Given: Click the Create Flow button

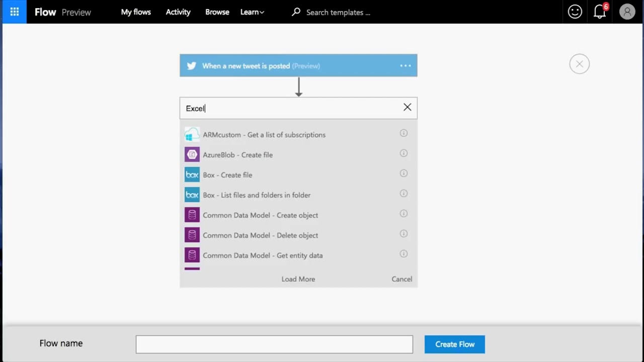Looking at the screenshot, I should click(x=455, y=344).
